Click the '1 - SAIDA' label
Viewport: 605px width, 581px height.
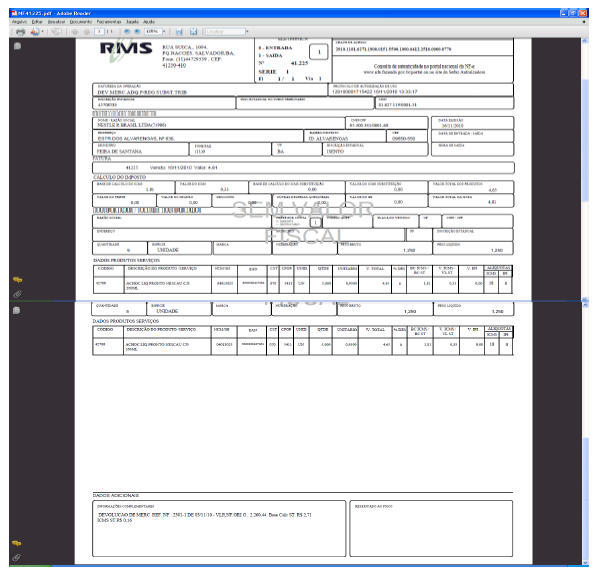tap(270, 56)
